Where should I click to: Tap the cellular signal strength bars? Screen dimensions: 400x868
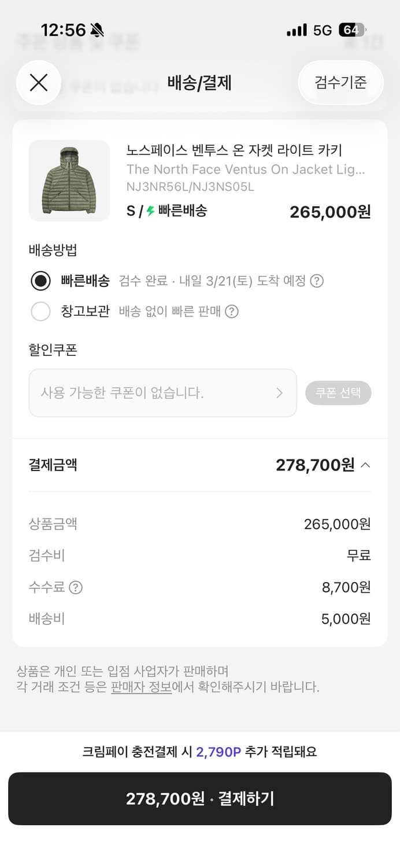[296, 30]
